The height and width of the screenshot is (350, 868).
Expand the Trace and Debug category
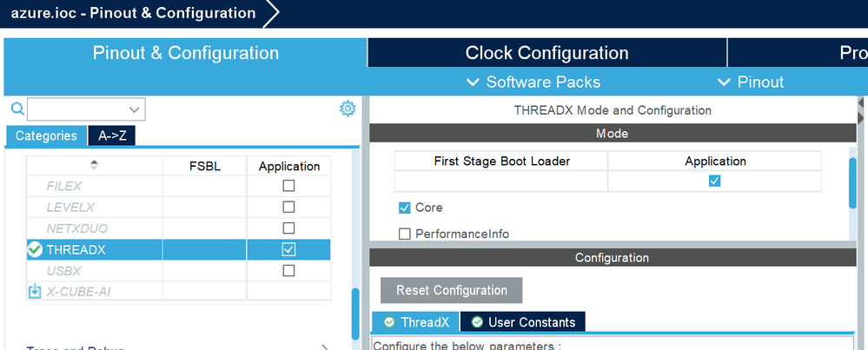pyautogui.click(x=327, y=347)
